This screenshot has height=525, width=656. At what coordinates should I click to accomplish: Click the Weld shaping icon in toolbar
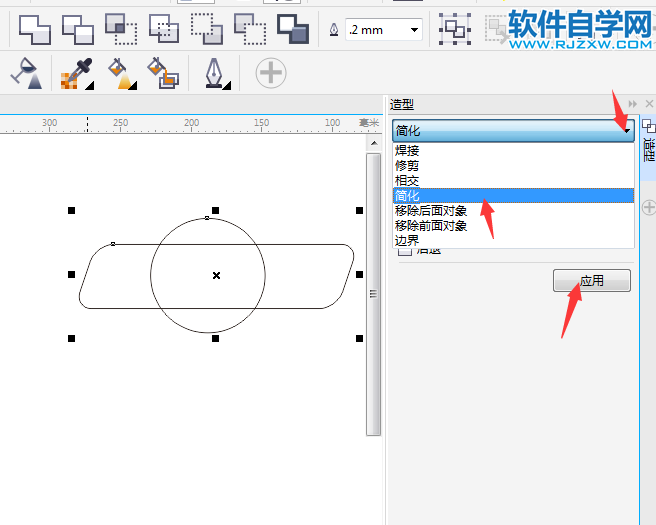pyautogui.click(x=34, y=30)
